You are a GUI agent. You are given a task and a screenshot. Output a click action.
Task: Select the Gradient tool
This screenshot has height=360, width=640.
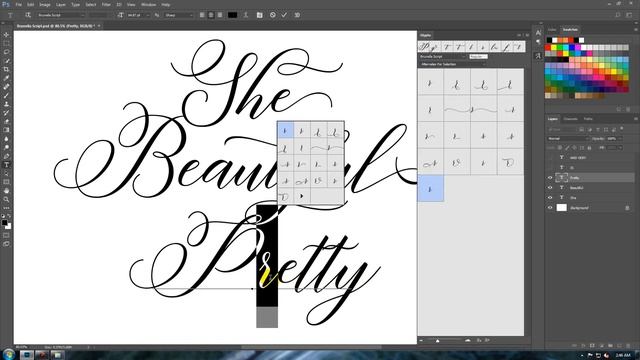click(x=6, y=130)
